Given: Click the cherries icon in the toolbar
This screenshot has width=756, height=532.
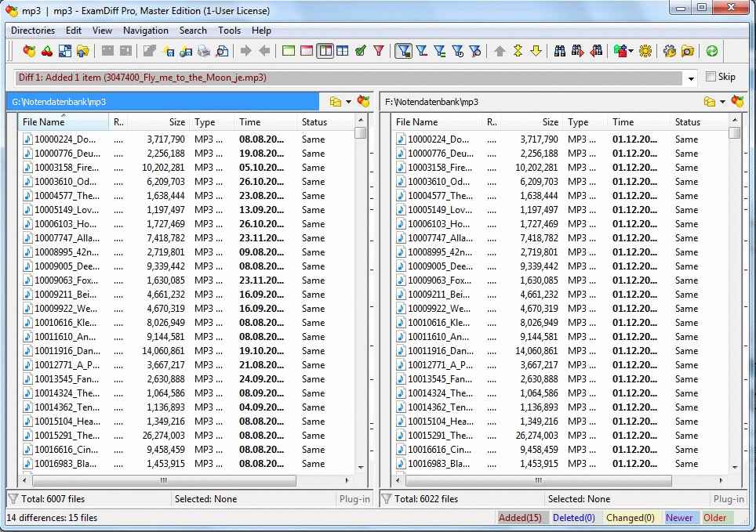Looking at the screenshot, I should (47, 51).
